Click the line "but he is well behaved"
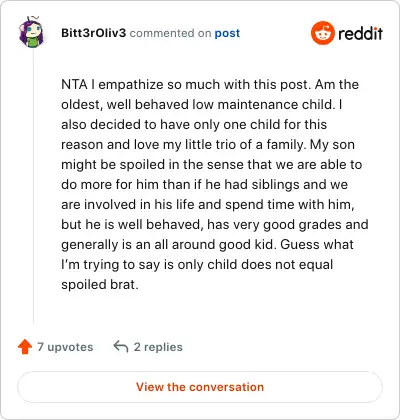This screenshot has width=400, height=420. [215, 224]
